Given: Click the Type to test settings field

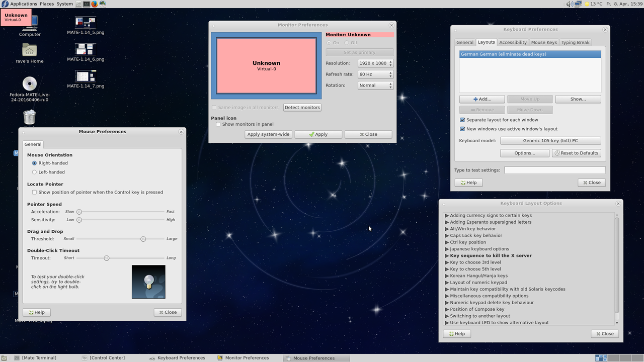Looking at the screenshot, I should coord(554,170).
